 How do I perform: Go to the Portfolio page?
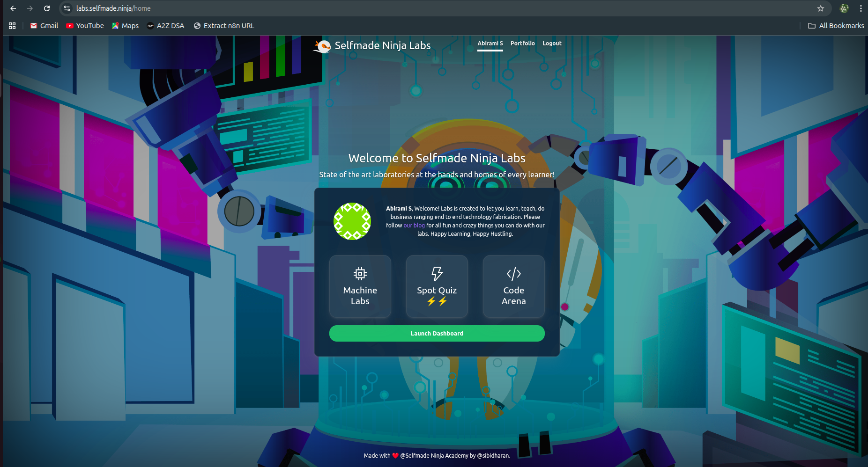[522, 44]
